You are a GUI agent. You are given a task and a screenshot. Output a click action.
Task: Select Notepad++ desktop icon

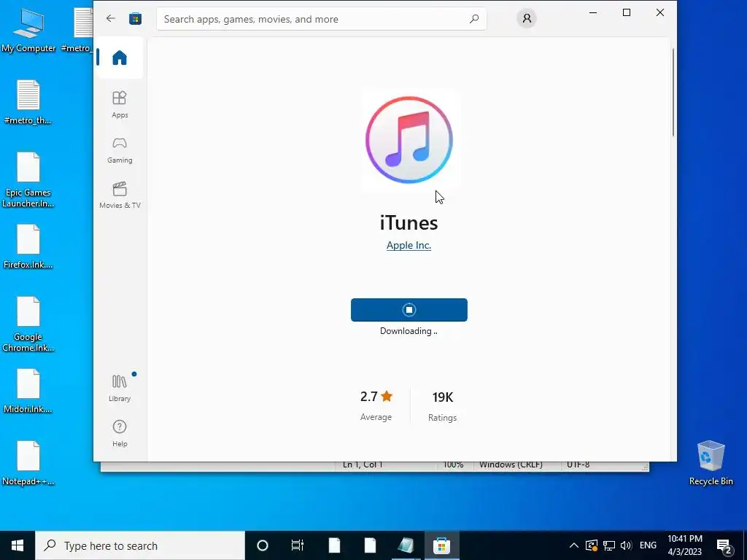pos(28,463)
